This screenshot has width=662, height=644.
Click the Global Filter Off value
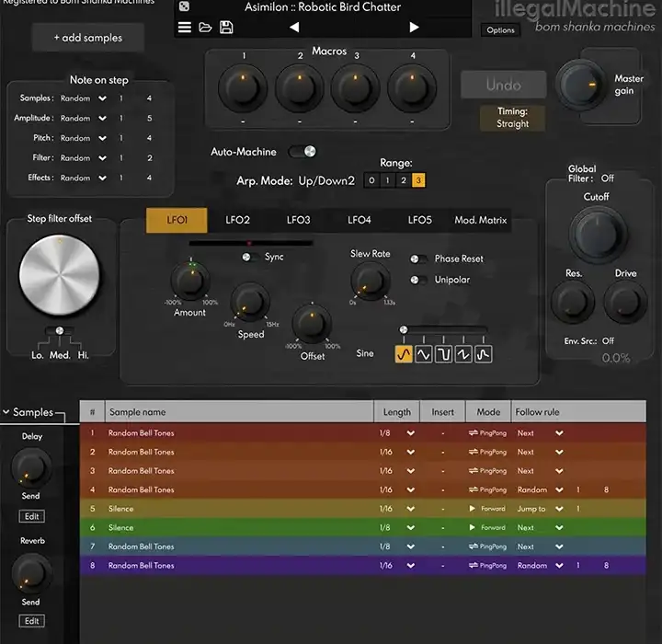(x=607, y=178)
